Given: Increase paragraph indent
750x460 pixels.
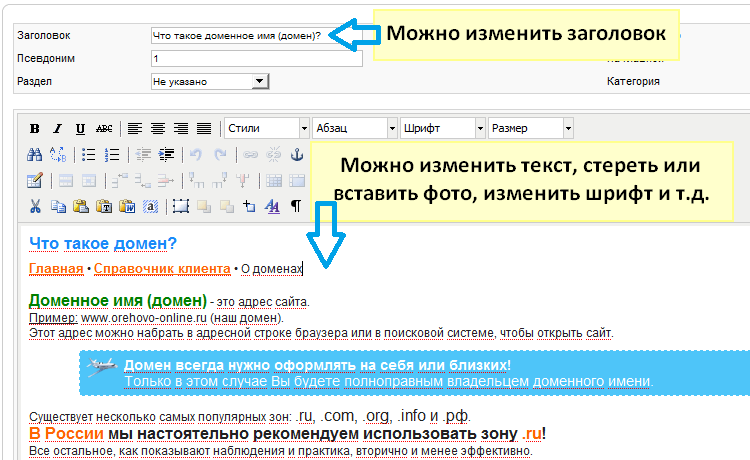Looking at the screenshot, I should pos(166,154).
